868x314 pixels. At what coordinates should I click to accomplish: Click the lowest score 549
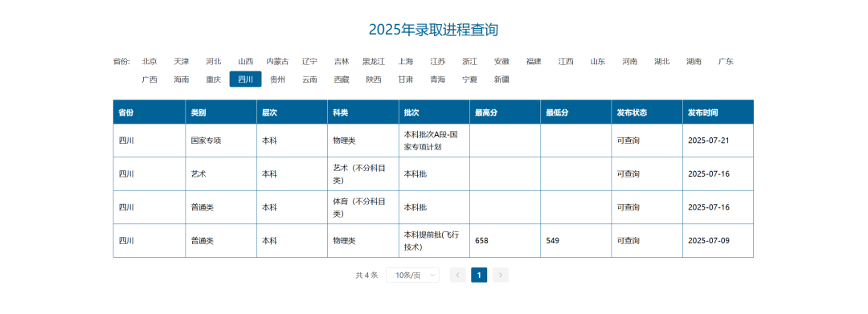pos(552,240)
